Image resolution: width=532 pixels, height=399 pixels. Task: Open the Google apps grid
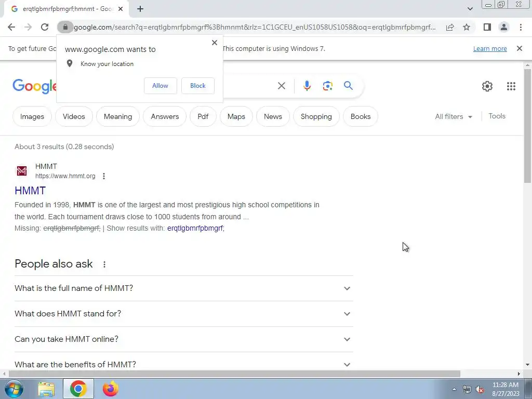511,86
